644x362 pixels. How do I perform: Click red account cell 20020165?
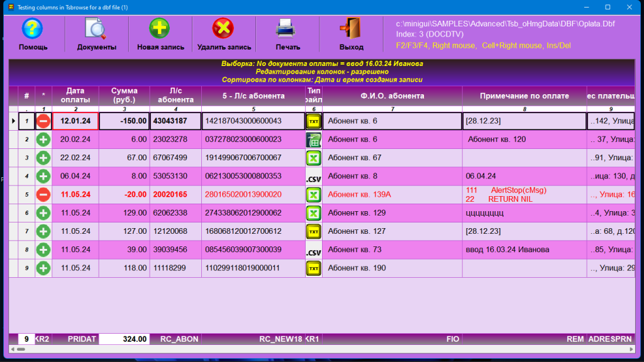click(176, 195)
